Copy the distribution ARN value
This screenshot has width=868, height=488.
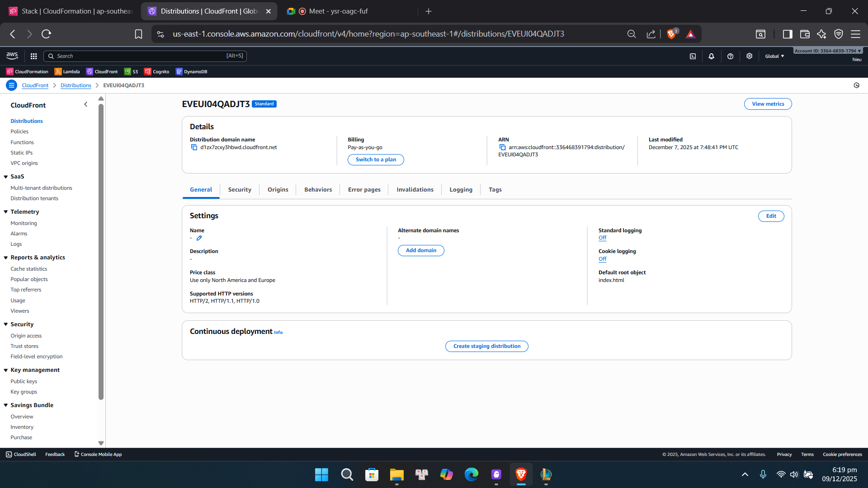[x=503, y=147]
